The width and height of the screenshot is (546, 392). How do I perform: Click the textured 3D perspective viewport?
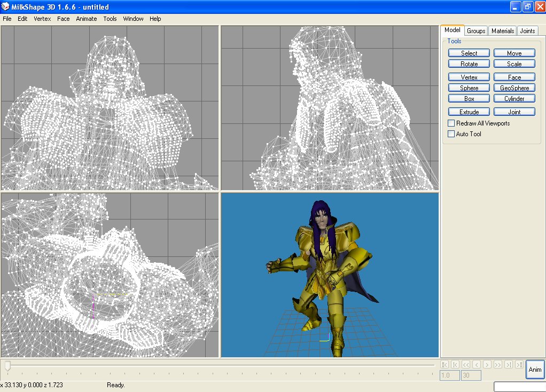tap(330, 275)
